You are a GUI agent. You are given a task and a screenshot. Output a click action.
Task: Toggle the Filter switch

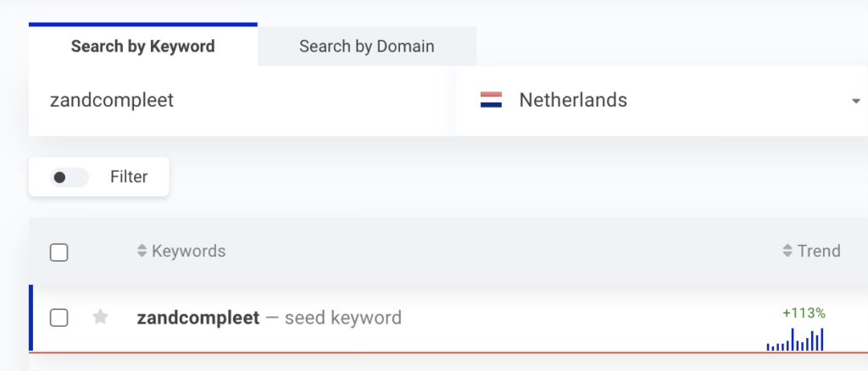[x=70, y=178]
